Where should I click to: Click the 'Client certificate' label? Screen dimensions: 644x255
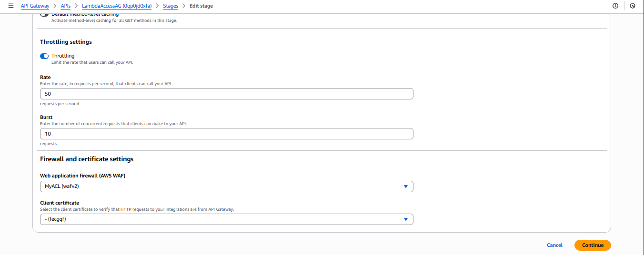coord(60,203)
